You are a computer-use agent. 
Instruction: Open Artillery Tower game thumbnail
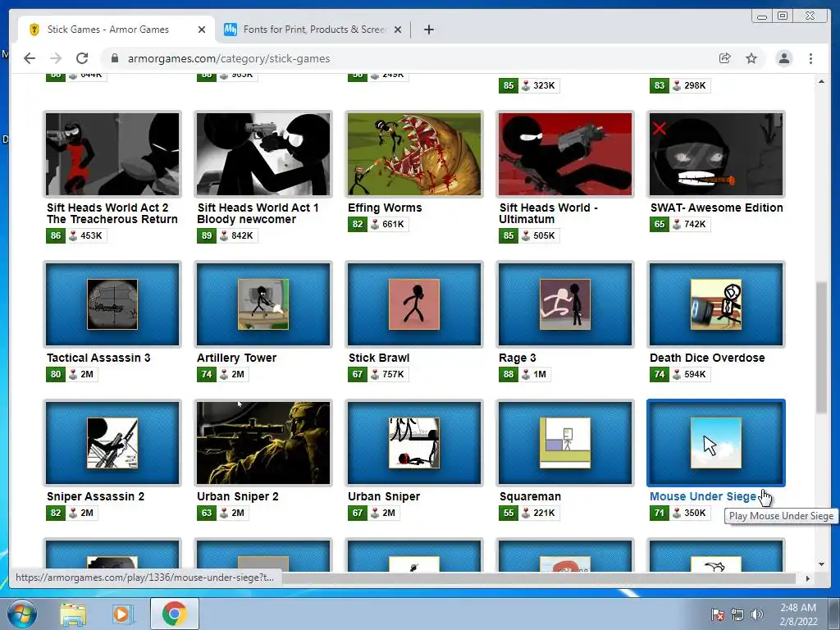click(x=263, y=304)
